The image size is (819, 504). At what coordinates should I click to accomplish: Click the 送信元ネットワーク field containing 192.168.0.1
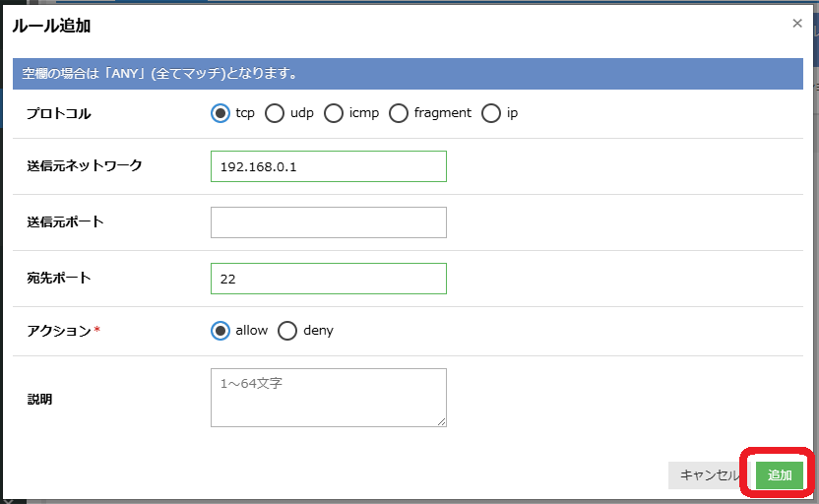tap(328, 166)
